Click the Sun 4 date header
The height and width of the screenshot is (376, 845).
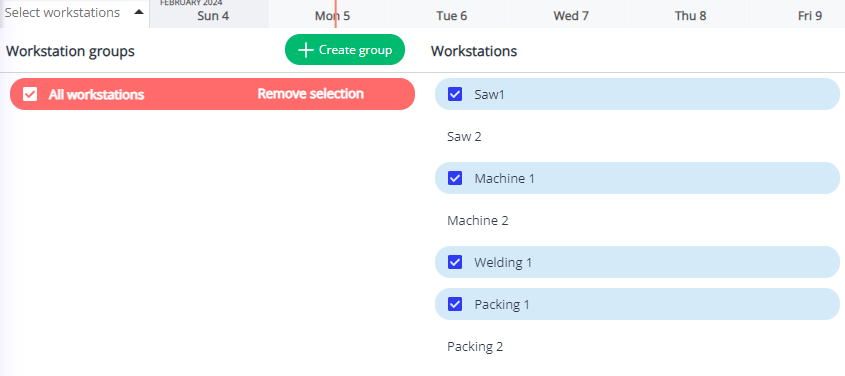click(x=213, y=16)
